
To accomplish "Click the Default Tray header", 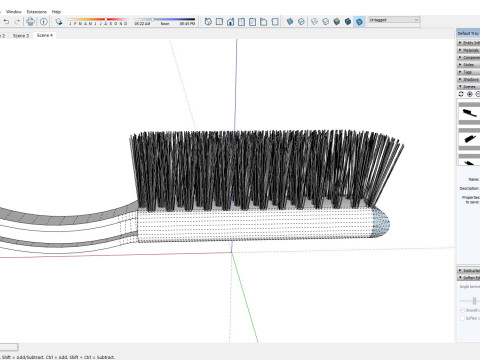I will [468, 33].
